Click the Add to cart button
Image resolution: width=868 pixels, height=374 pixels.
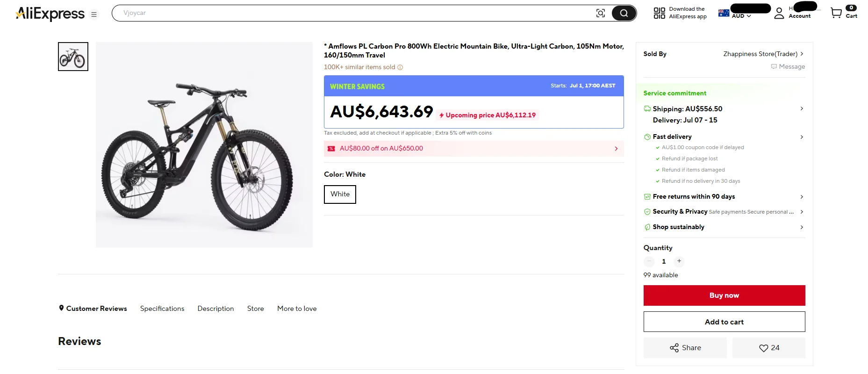tap(724, 322)
